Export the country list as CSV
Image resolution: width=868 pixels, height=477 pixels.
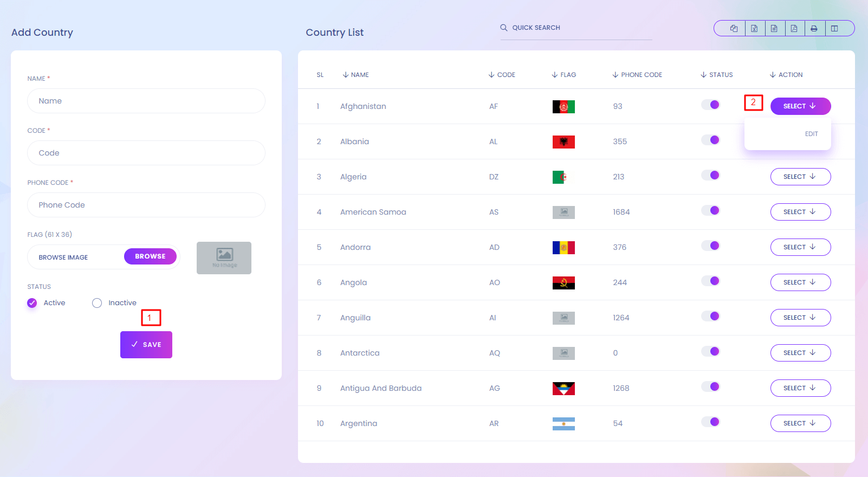click(774, 29)
